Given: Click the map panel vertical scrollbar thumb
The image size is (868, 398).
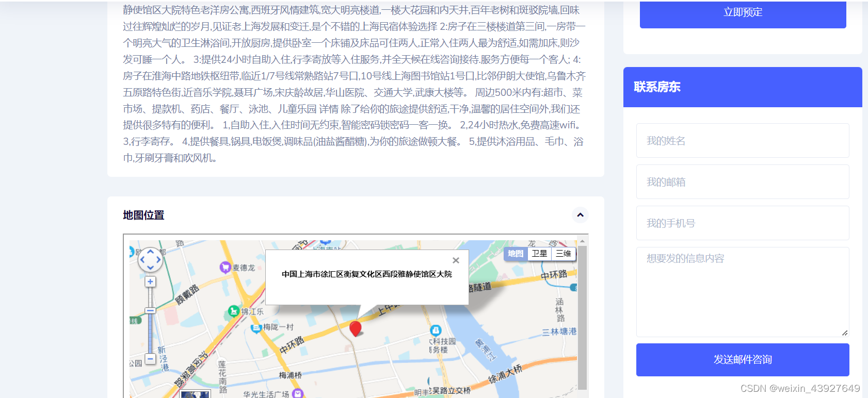Looking at the screenshot, I should coord(582,318).
